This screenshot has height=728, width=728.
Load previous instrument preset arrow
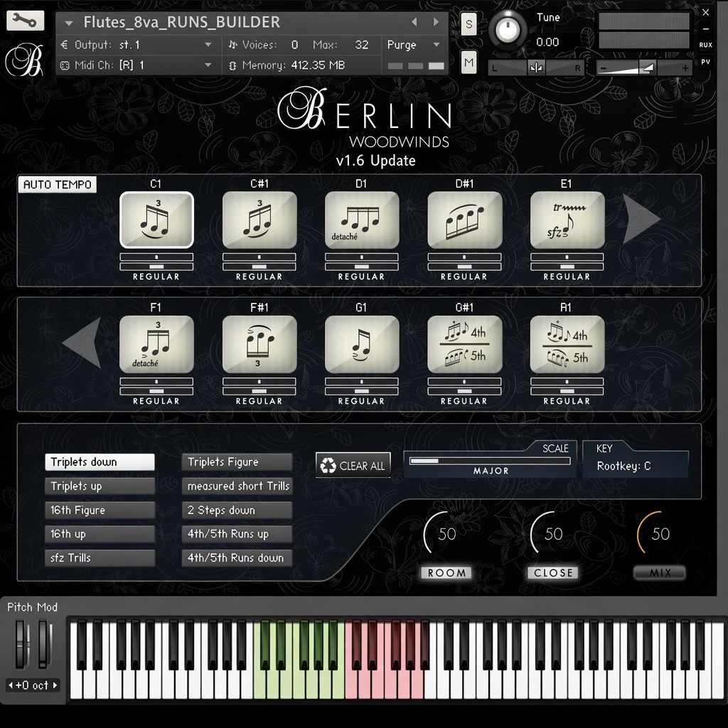(x=414, y=22)
